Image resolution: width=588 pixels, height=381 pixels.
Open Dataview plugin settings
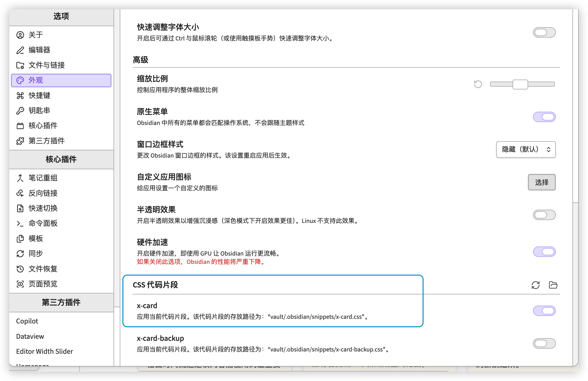coord(30,336)
